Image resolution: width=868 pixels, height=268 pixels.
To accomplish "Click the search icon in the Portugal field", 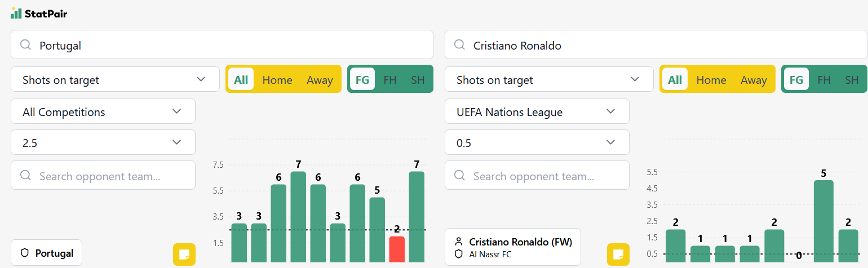I will pos(25,45).
